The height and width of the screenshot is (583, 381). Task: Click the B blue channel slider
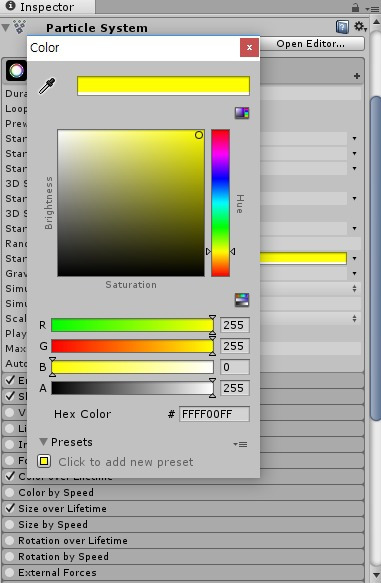click(x=132, y=367)
